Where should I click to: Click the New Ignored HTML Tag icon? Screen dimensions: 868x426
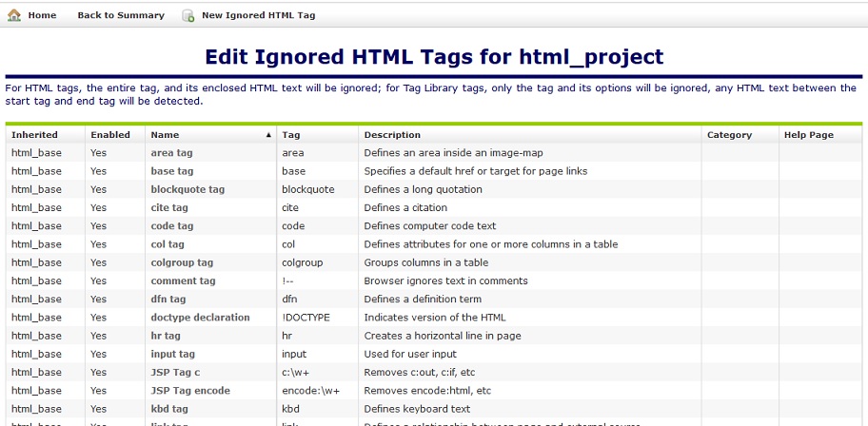[x=188, y=16]
